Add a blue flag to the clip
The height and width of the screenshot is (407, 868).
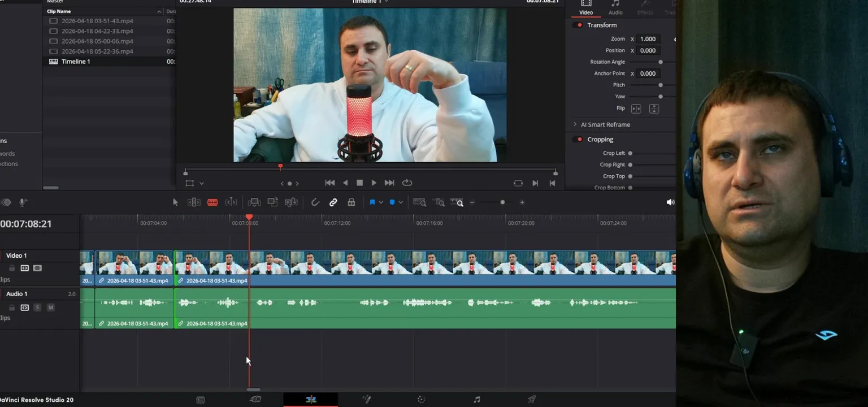[372, 202]
